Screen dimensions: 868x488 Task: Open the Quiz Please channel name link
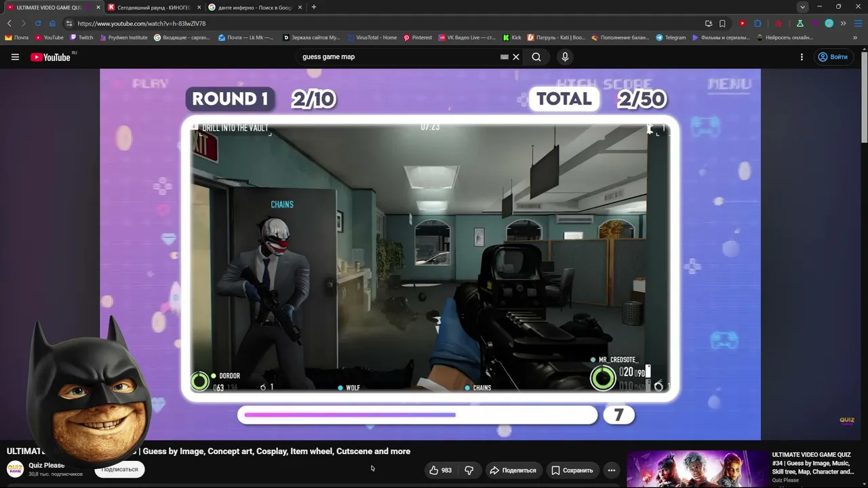pos(47,466)
